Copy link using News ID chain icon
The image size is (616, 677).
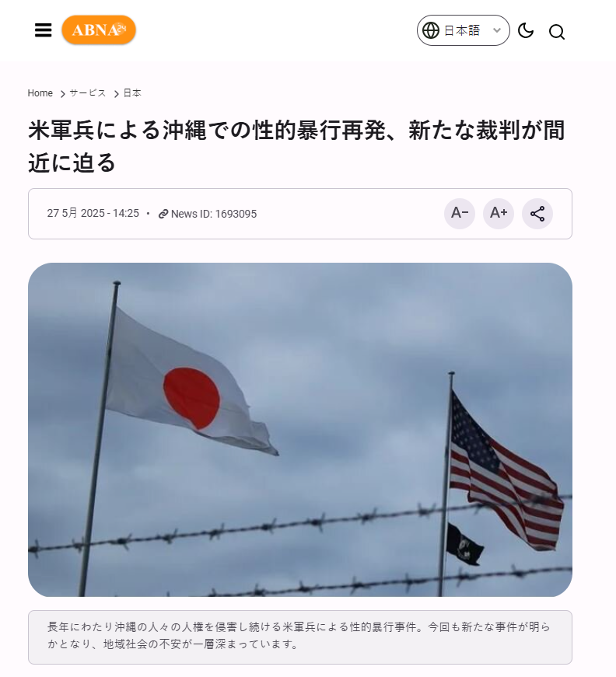point(163,214)
